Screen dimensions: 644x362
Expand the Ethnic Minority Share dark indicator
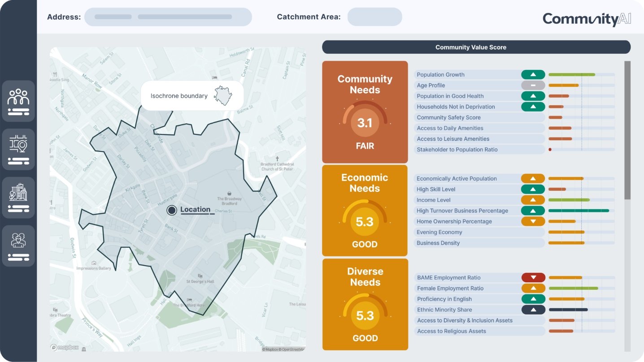(533, 309)
